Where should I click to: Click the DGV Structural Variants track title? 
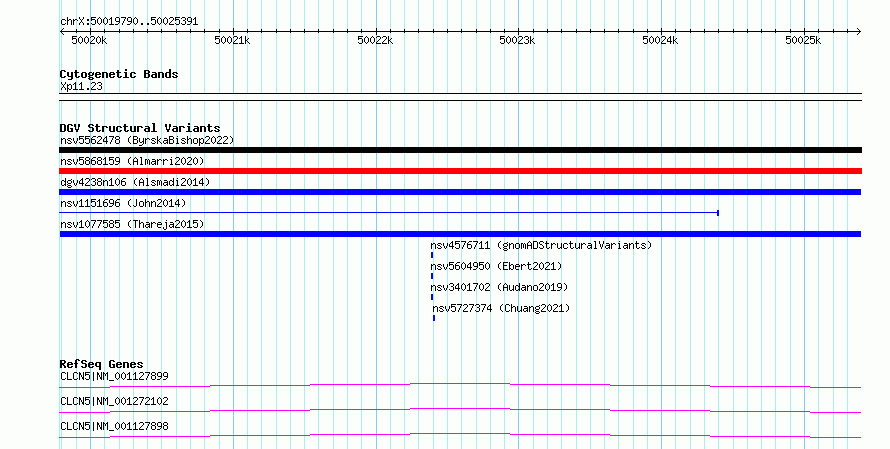140,128
